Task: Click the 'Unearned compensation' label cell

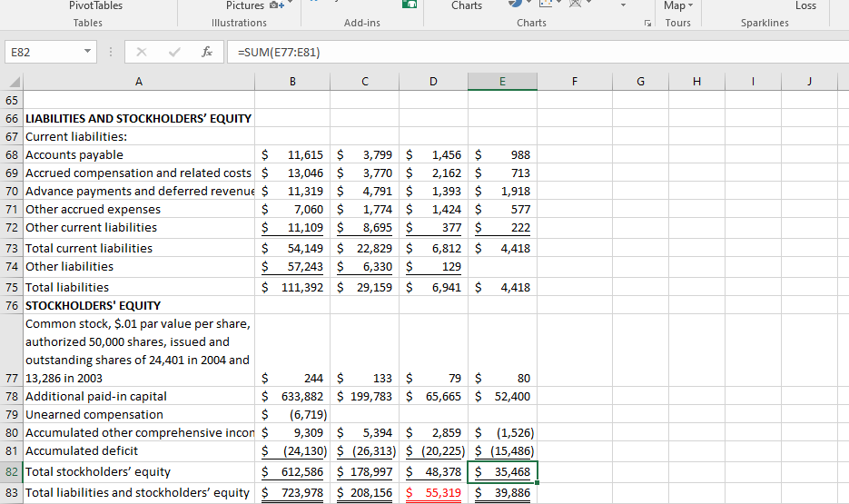Action: (x=139, y=414)
